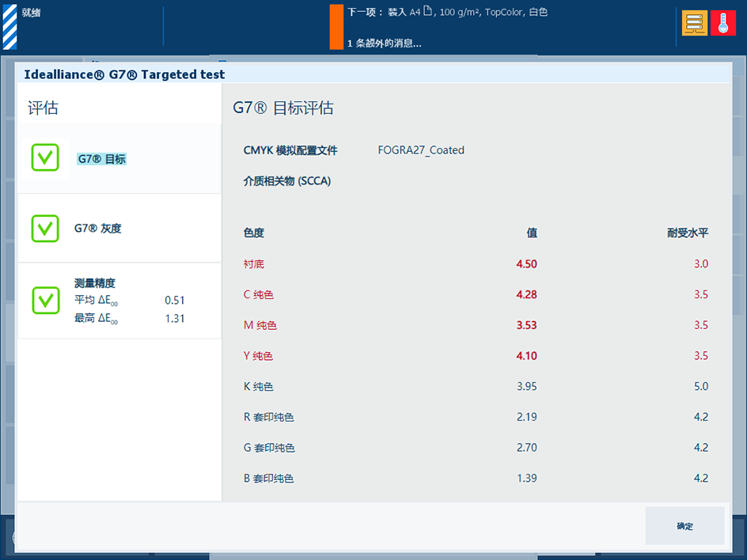Select the G7® 目标 evaluation item

[119, 158]
